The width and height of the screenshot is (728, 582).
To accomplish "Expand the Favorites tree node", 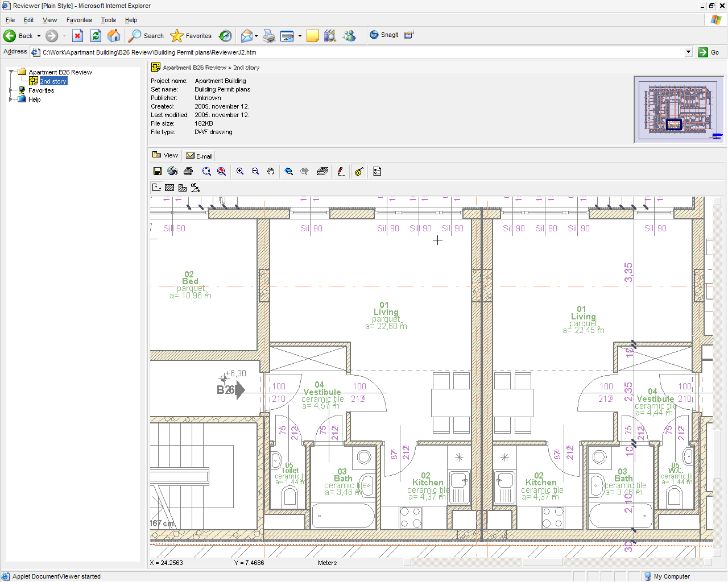I will click(x=11, y=90).
